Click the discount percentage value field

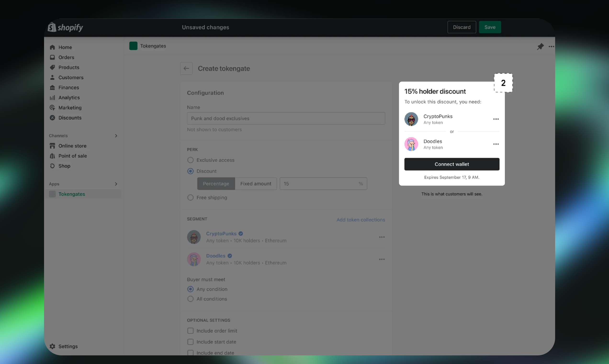click(323, 184)
